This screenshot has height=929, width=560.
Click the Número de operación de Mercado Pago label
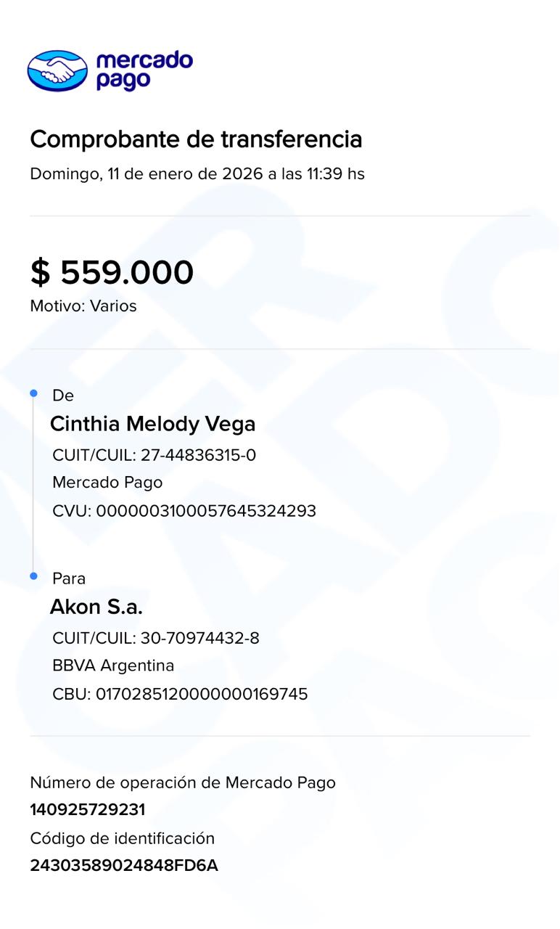point(183,782)
